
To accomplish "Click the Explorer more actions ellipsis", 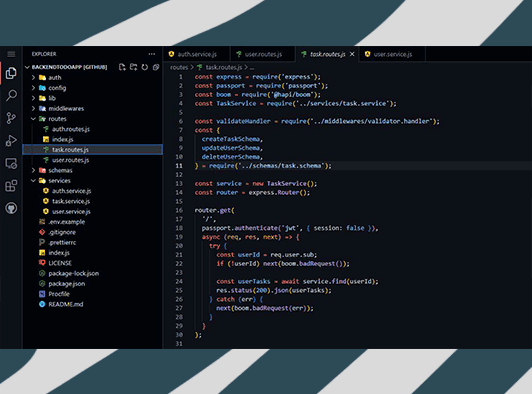I will (x=152, y=54).
